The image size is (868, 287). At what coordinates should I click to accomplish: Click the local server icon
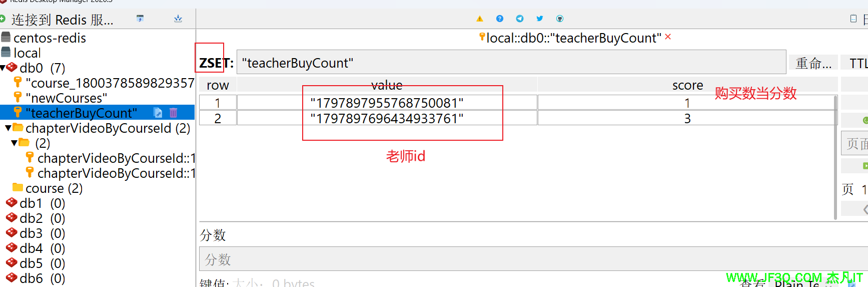point(6,53)
